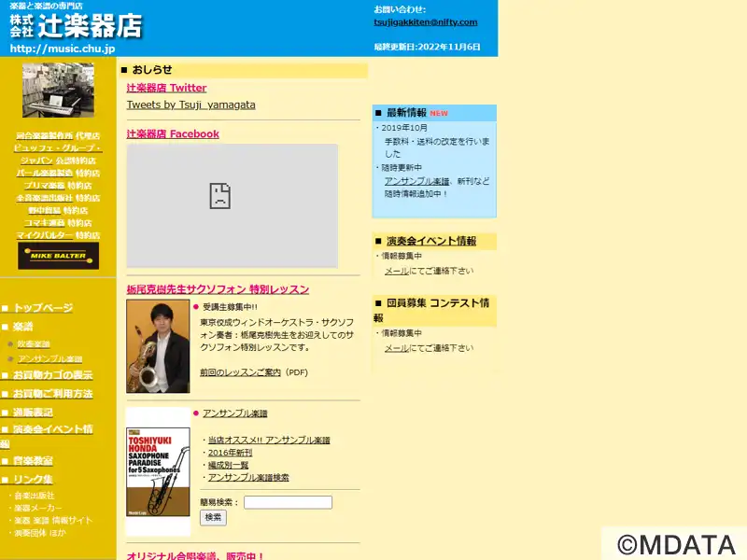
Task: Open 演奏会イベント情報 in sidebar menu
Action: pos(47,436)
